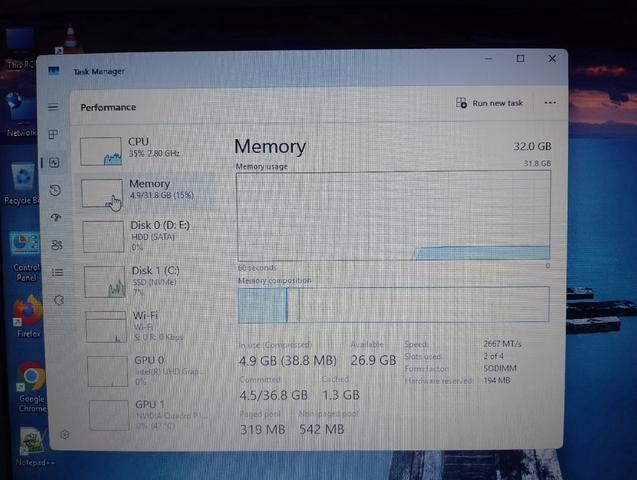This screenshot has height=480, width=637.
Task: Open the Users page icon
Action: tap(57, 245)
